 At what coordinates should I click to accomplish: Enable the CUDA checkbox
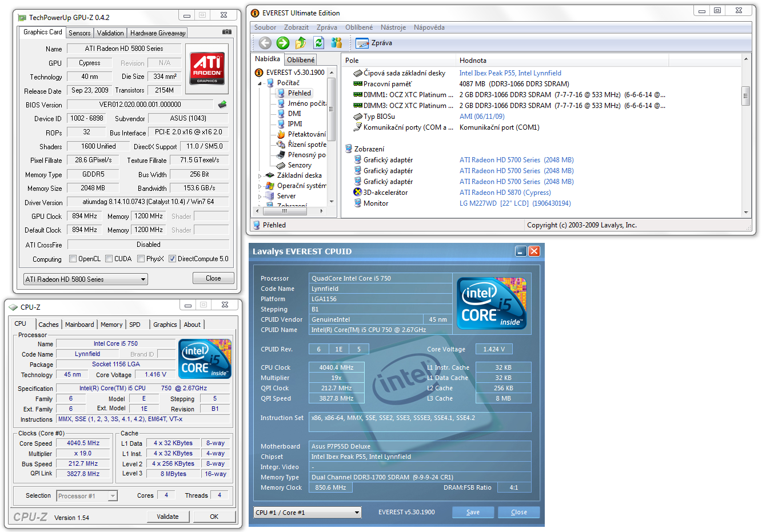click(109, 259)
